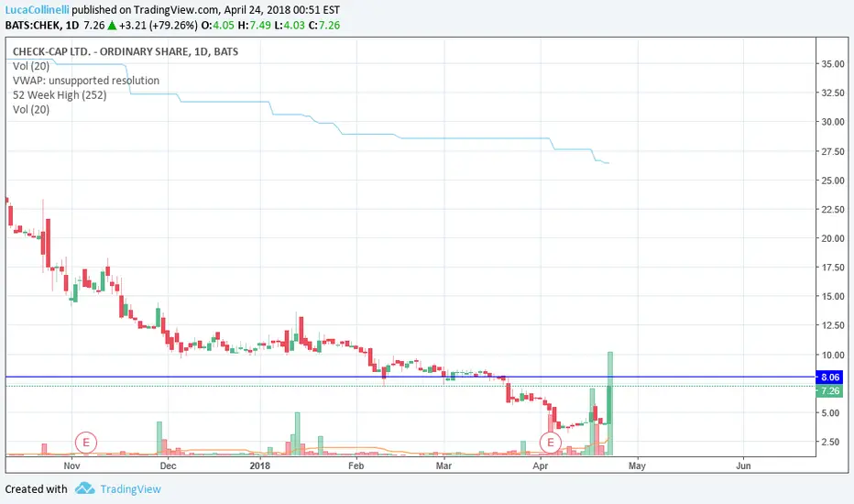This screenshot has height=504, width=854.
Task: Click the L:4.03 low value in header
Action: [x=290, y=25]
